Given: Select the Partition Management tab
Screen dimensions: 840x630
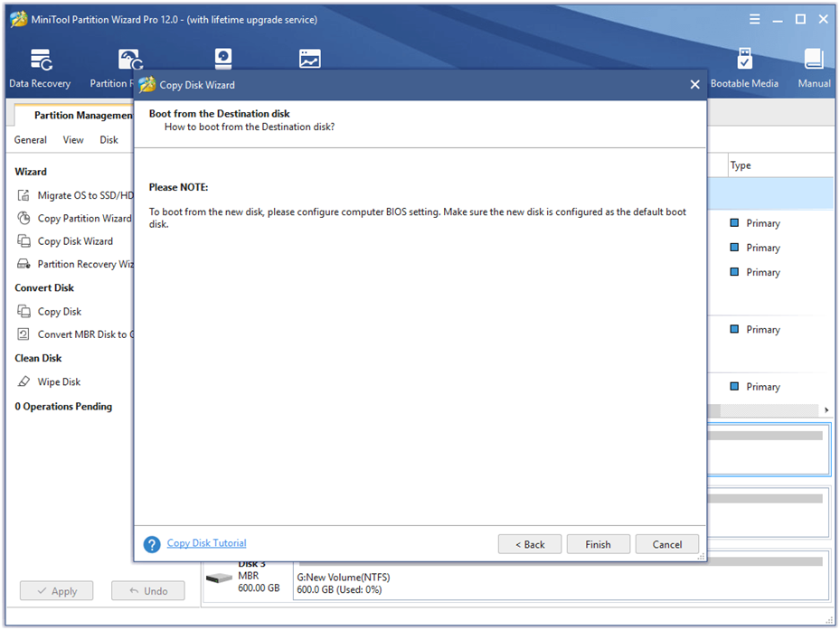Looking at the screenshot, I should (x=75, y=115).
